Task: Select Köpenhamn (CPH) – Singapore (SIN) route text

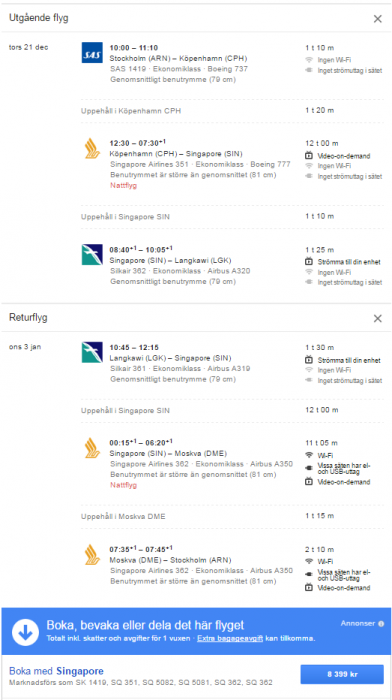Action: click(x=176, y=154)
